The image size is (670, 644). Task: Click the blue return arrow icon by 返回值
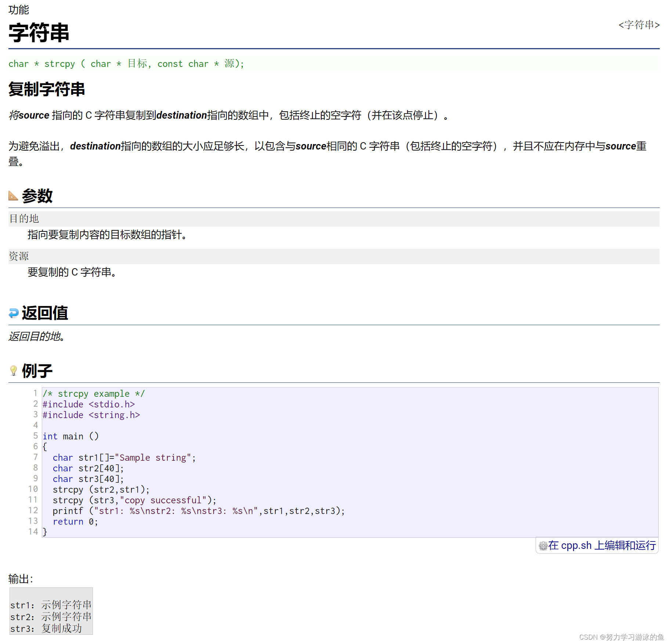coord(14,313)
